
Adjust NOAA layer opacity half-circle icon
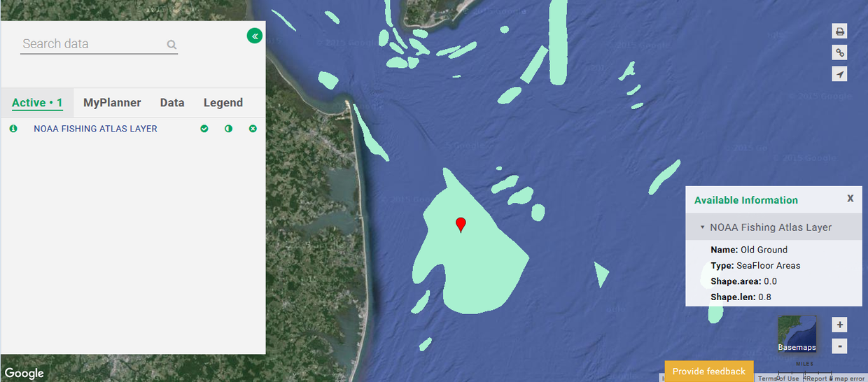(x=228, y=129)
